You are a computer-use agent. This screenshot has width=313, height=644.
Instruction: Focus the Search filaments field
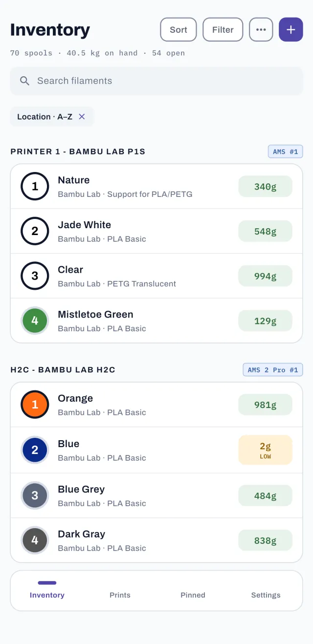[x=156, y=81]
